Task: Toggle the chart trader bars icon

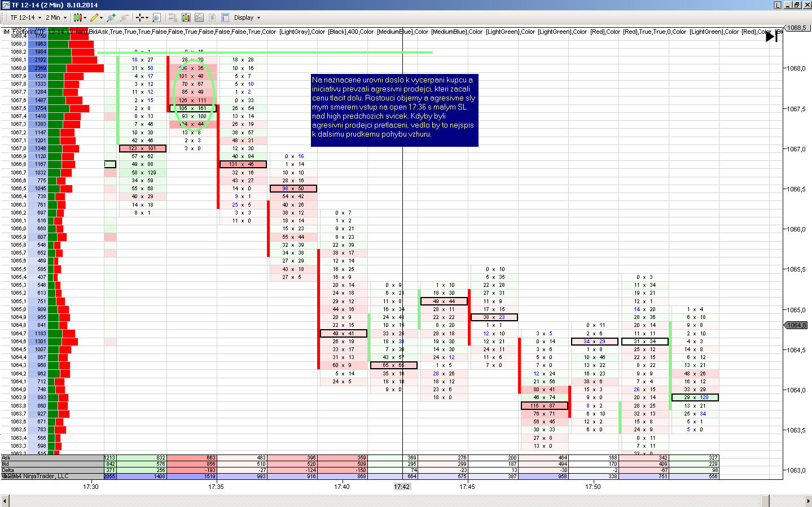Action: coord(172,18)
